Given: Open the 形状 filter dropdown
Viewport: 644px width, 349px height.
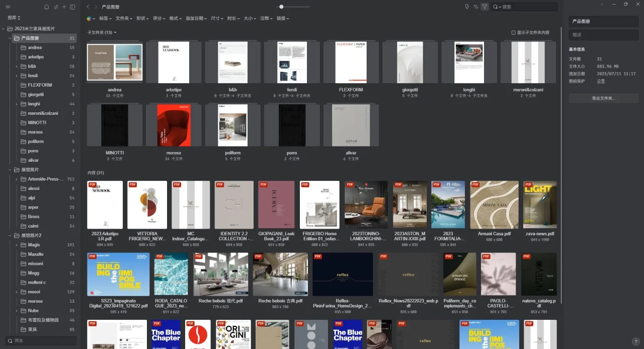Looking at the screenshot, I should point(142,19).
